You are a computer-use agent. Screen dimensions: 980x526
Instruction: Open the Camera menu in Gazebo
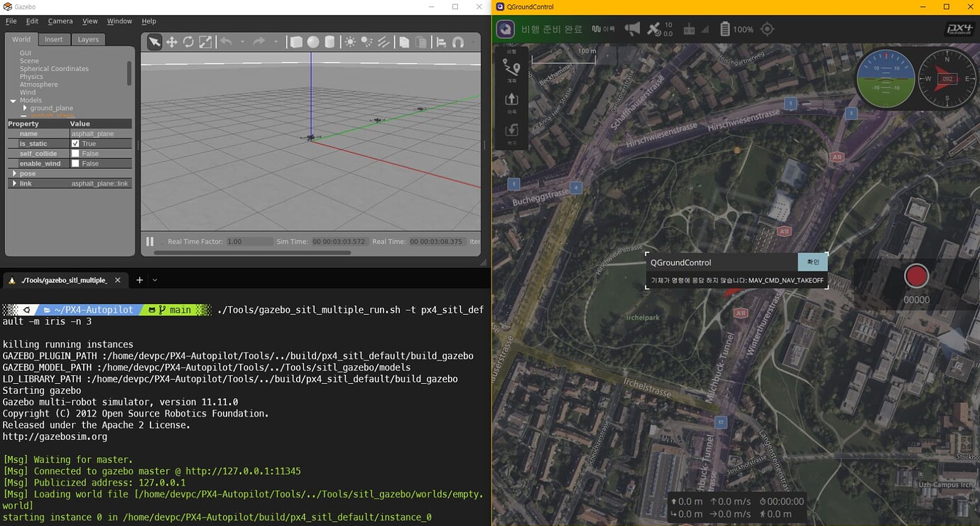click(x=60, y=21)
